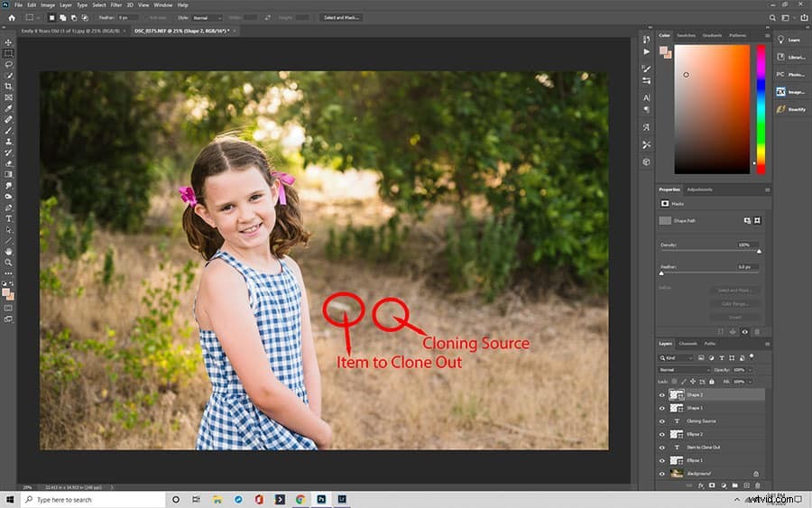Open the Actions play icon panel

tap(646, 51)
